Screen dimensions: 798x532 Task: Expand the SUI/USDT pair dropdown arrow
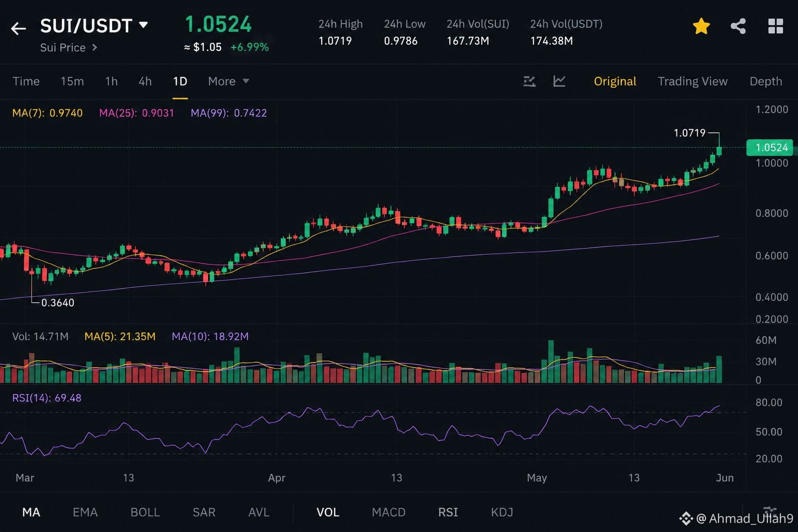pyautogui.click(x=143, y=24)
